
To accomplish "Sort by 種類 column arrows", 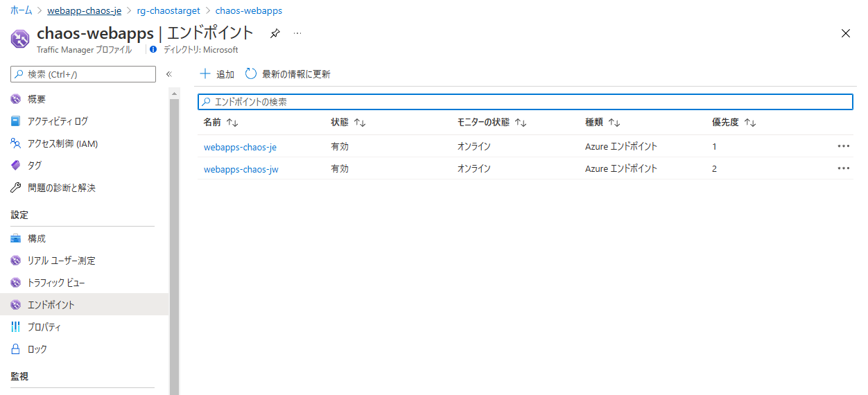I will point(614,123).
